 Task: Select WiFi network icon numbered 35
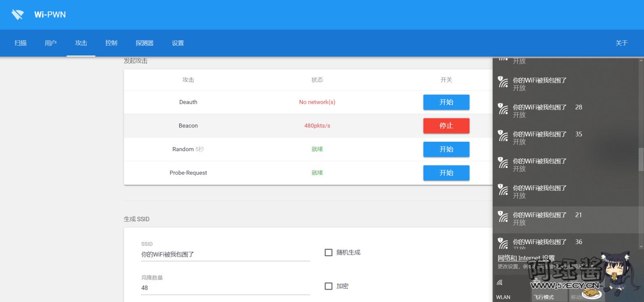pos(503,136)
